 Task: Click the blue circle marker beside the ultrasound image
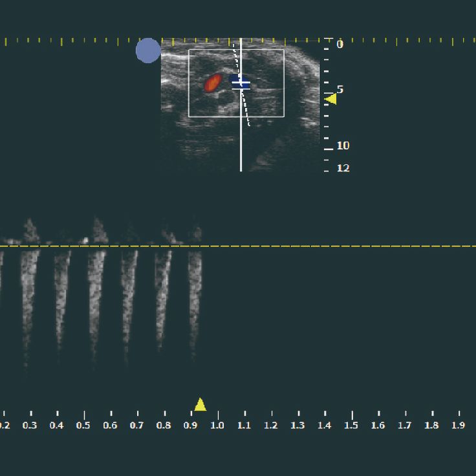click(148, 50)
